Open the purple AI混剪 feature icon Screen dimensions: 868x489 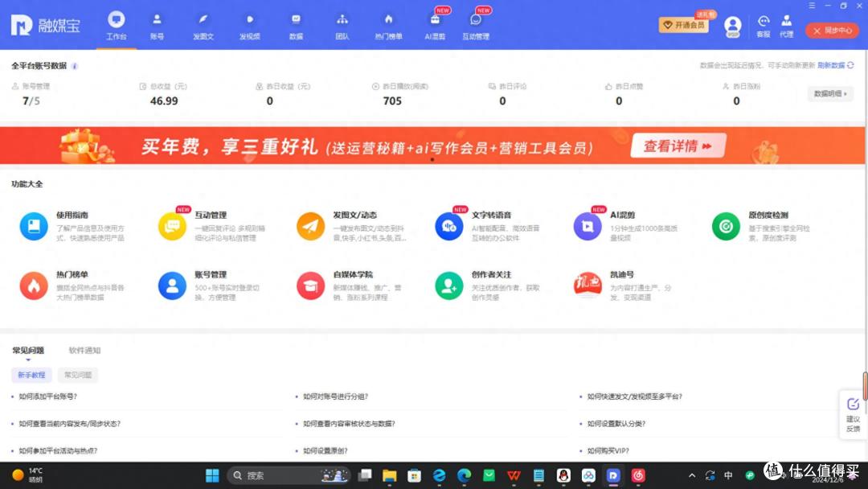click(588, 226)
